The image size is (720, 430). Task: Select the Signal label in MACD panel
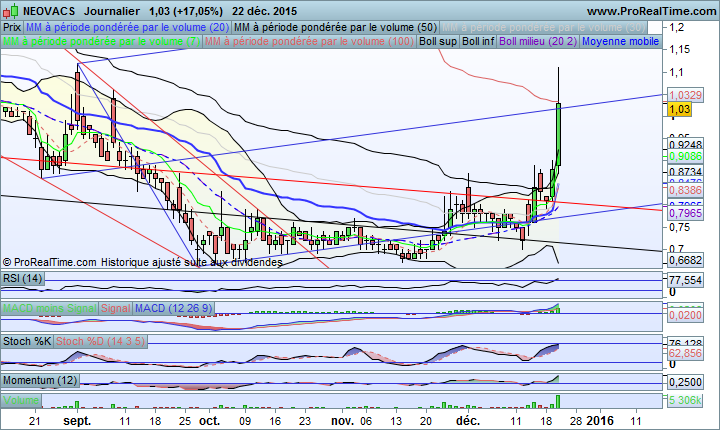[x=116, y=309]
